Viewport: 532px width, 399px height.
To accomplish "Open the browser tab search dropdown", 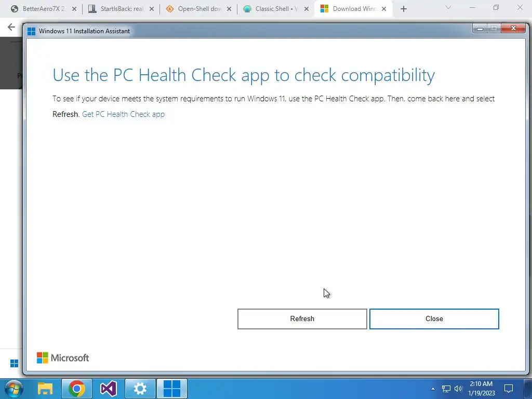I will coord(448,7).
